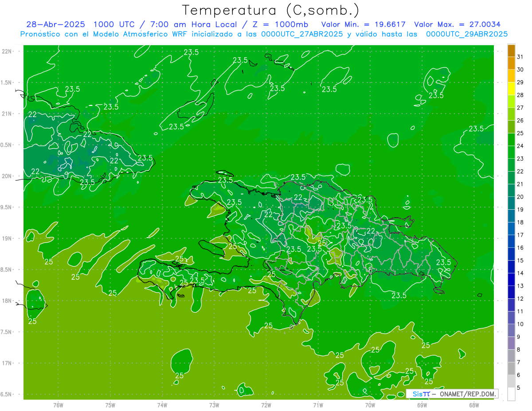Image resolution: width=532 pixels, height=411 pixels.
Task: Click legend value 31 on the color scale
Action: point(520,57)
